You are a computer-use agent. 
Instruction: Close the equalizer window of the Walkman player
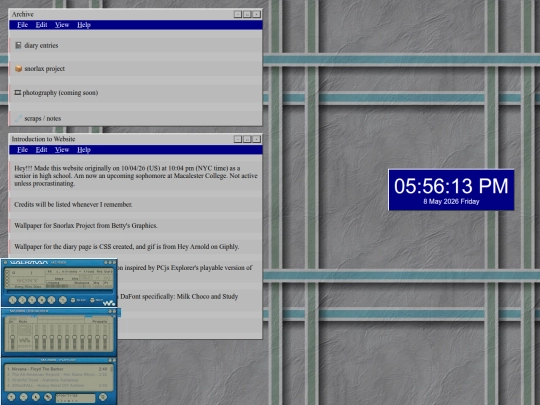(114, 311)
